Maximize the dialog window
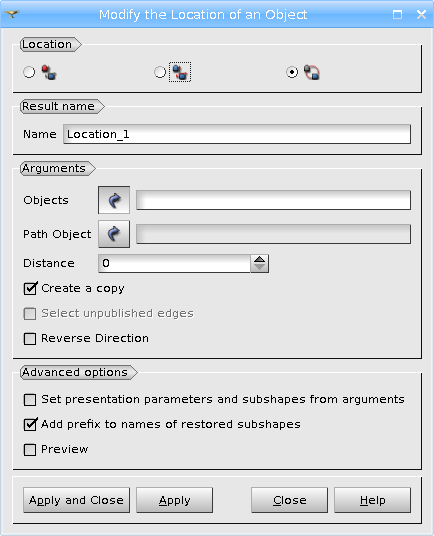 (397, 15)
